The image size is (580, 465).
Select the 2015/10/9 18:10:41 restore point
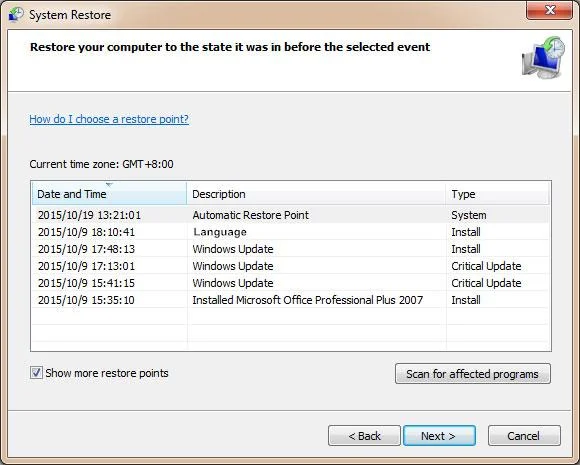291,232
